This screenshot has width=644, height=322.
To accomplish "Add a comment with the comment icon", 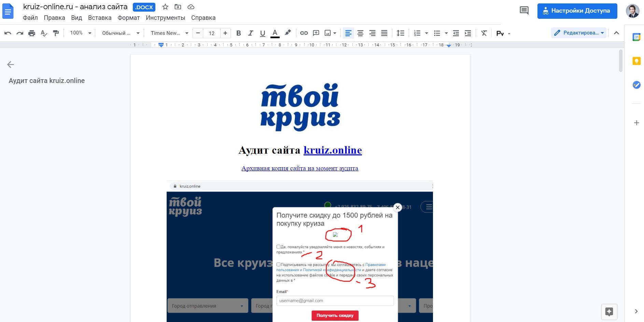I will pos(316,33).
